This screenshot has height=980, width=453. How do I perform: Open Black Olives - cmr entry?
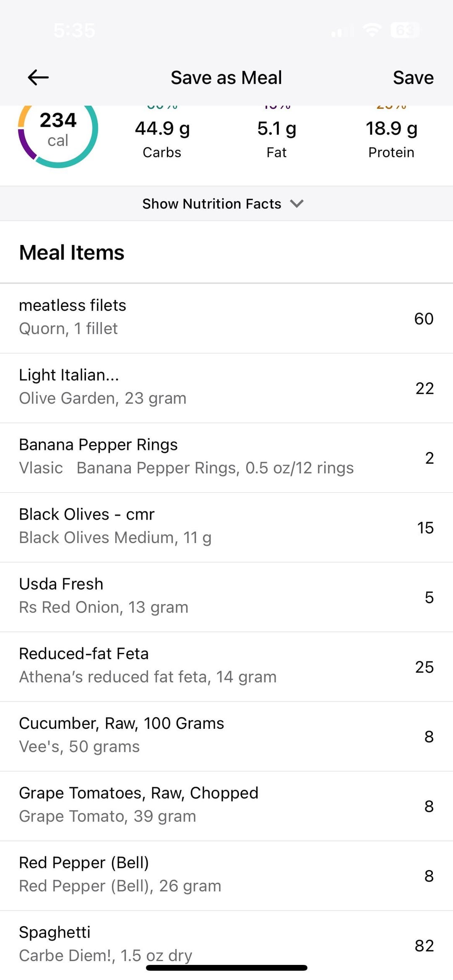226,527
